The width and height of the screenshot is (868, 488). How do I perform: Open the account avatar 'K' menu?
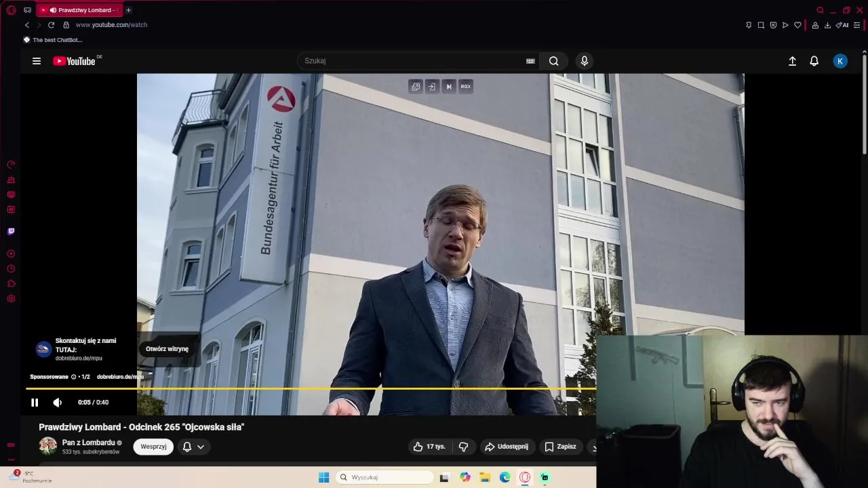pyautogui.click(x=840, y=61)
